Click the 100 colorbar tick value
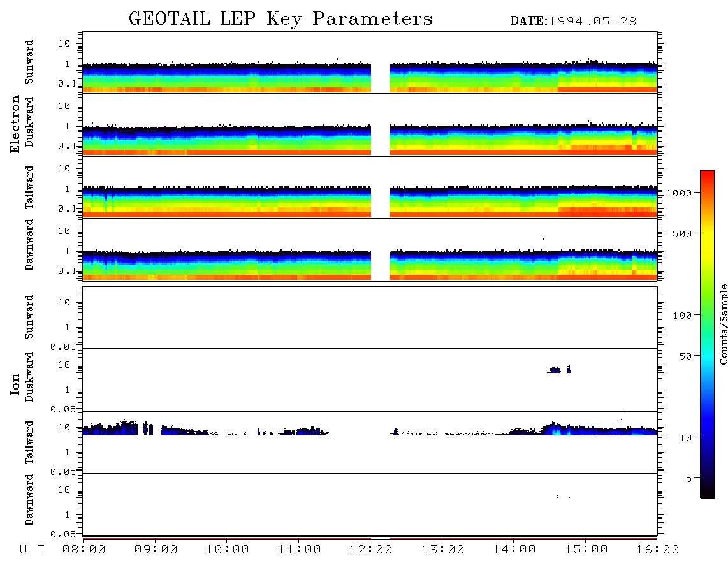The width and height of the screenshot is (728, 561). pyautogui.click(x=683, y=316)
